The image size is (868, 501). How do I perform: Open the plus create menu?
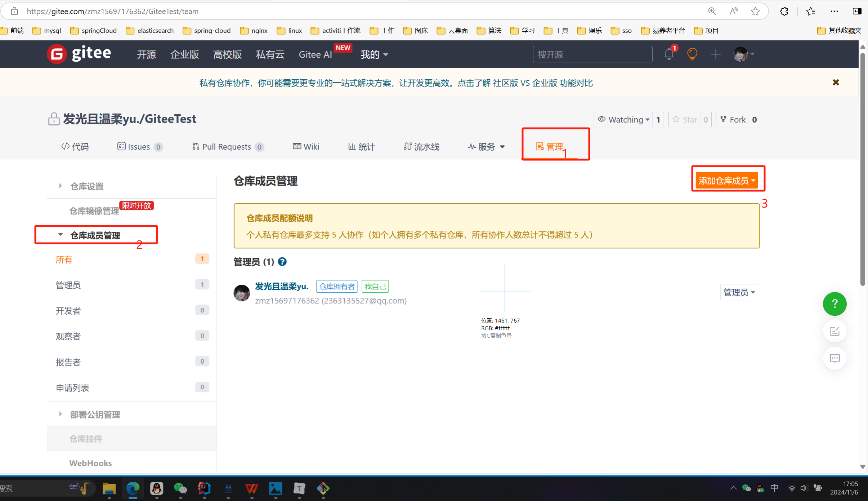pyautogui.click(x=716, y=54)
